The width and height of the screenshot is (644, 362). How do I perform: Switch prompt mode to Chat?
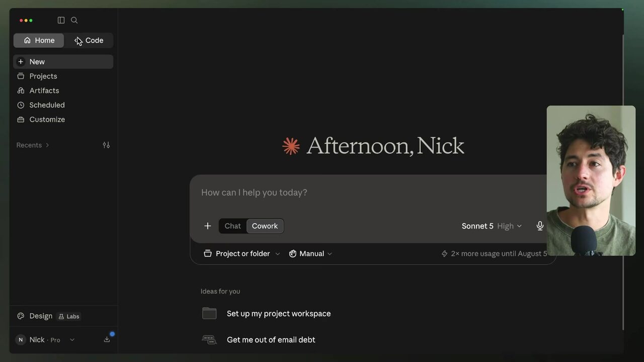(x=232, y=226)
